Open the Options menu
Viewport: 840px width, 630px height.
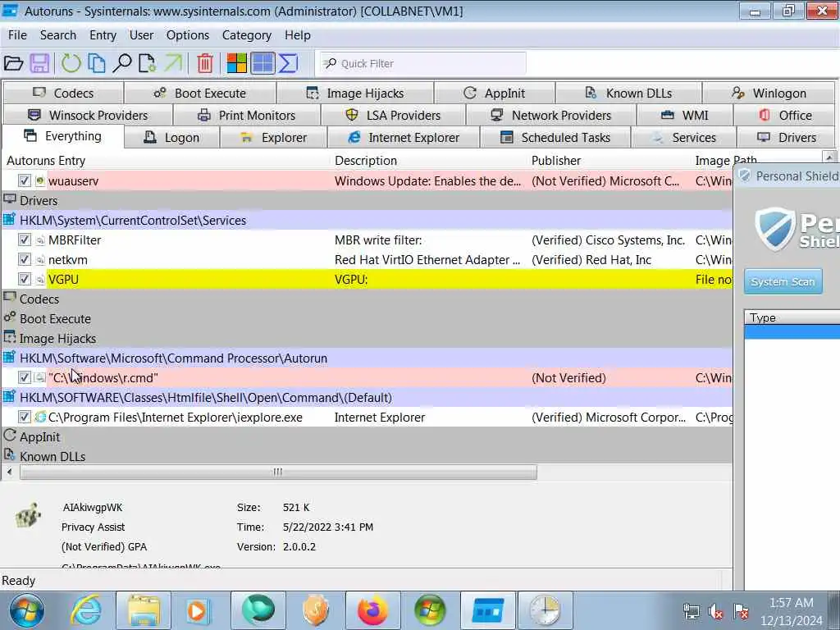(188, 35)
